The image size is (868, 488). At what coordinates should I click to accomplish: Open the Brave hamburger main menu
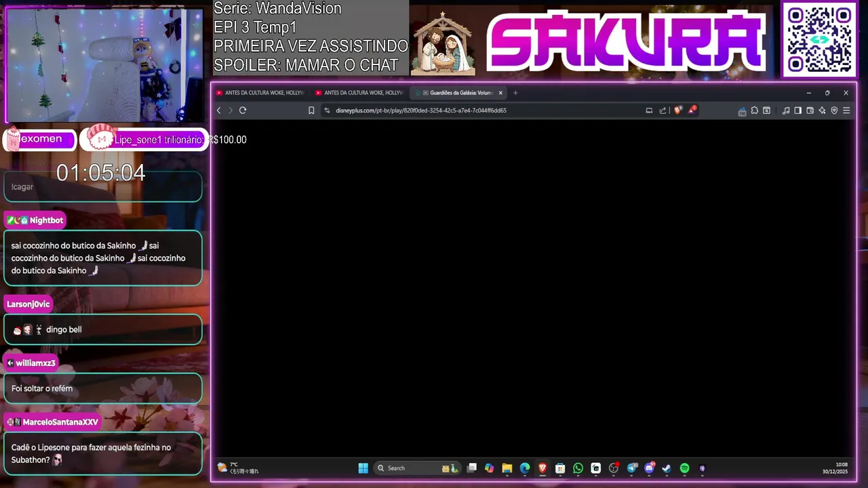(846, 110)
